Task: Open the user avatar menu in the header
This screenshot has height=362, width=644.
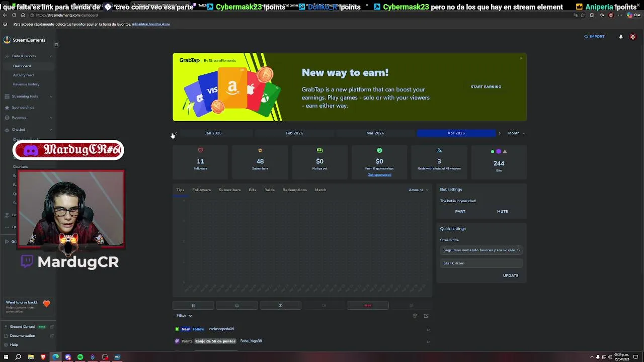Action: pyautogui.click(x=633, y=37)
